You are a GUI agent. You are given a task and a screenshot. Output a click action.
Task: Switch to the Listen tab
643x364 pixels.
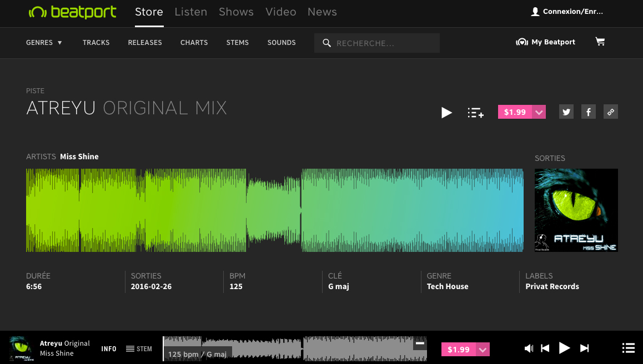coord(190,12)
